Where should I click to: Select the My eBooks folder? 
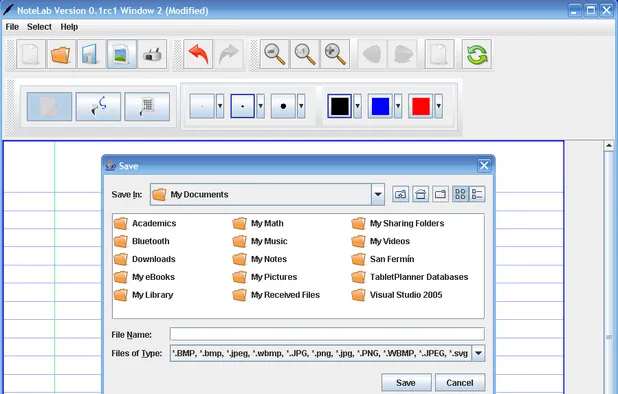(x=144, y=277)
